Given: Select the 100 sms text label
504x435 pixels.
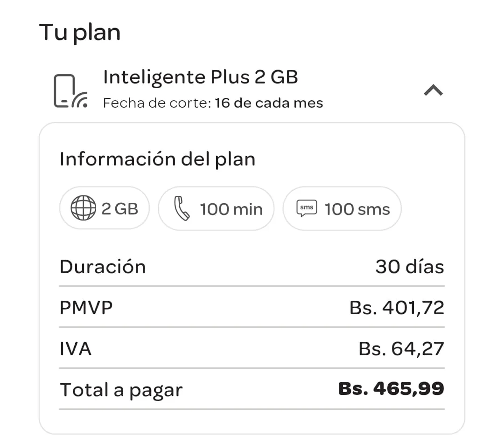Looking at the screenshot, I should (x=357, y=209).
